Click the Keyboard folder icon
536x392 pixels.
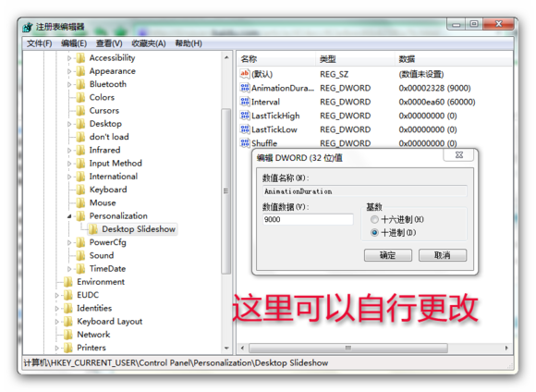click(80, 190)
